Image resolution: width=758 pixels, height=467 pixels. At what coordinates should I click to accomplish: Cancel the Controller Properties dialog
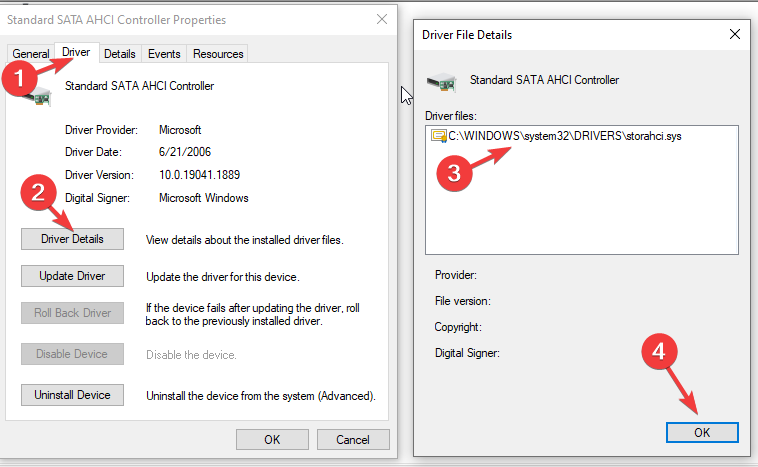click(352, 439)
